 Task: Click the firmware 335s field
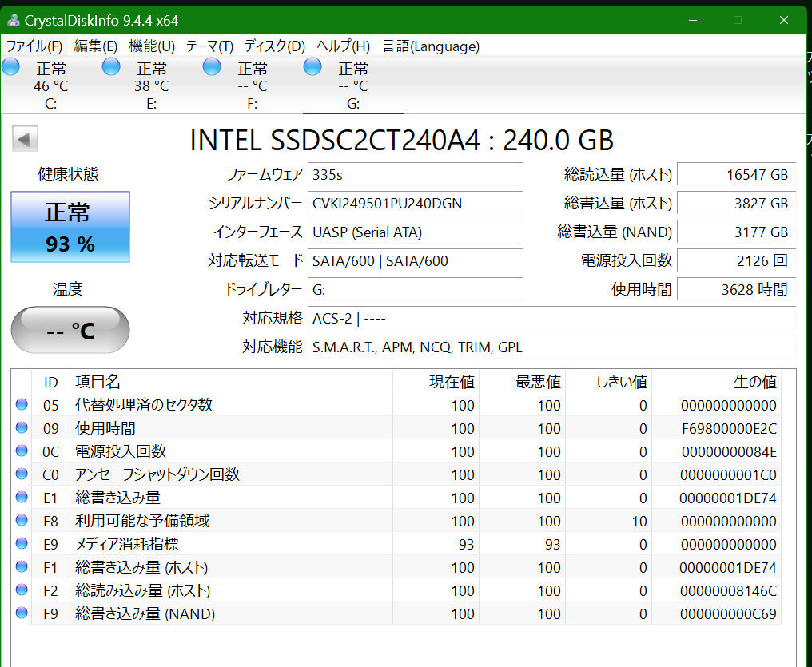415,175
